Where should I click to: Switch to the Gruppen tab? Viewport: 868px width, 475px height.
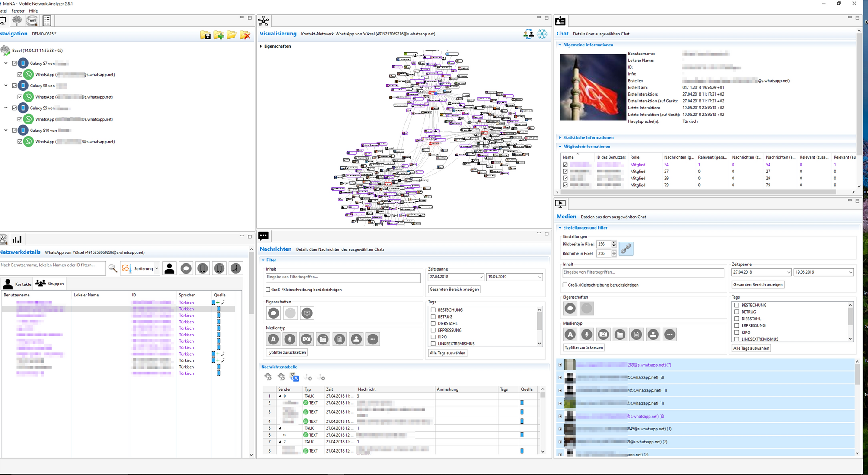tap(50, 284)
